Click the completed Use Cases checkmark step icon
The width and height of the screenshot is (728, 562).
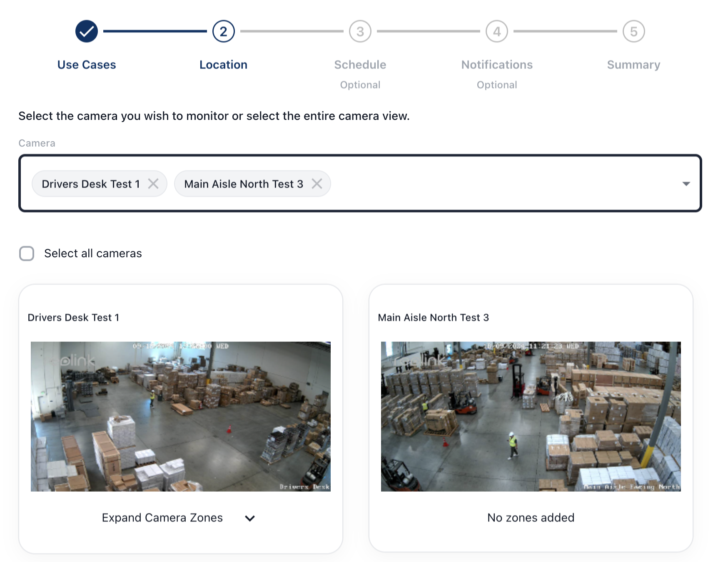pos(87,31)
